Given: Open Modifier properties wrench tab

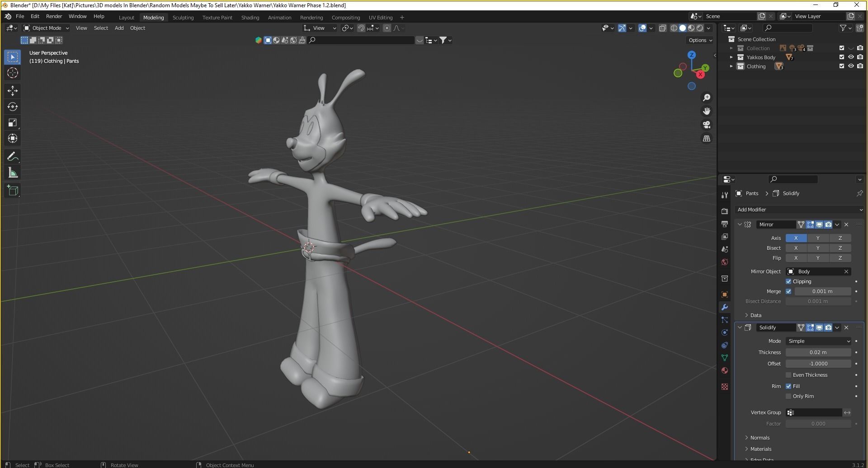Looking at the screenshot, I should (x=725, y=307).
